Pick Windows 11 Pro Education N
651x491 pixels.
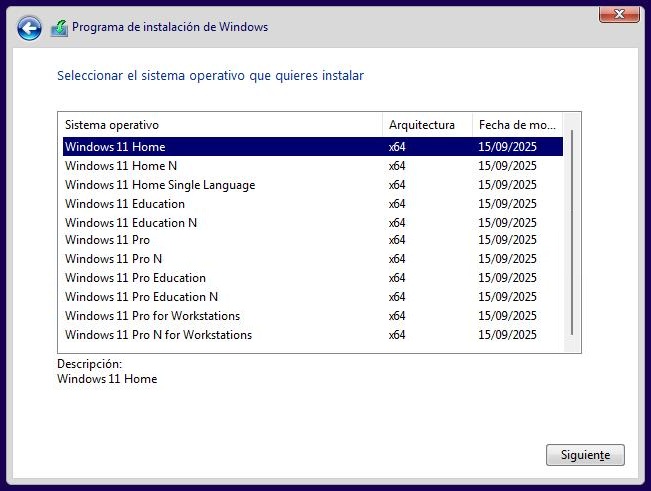pos(313,297)
